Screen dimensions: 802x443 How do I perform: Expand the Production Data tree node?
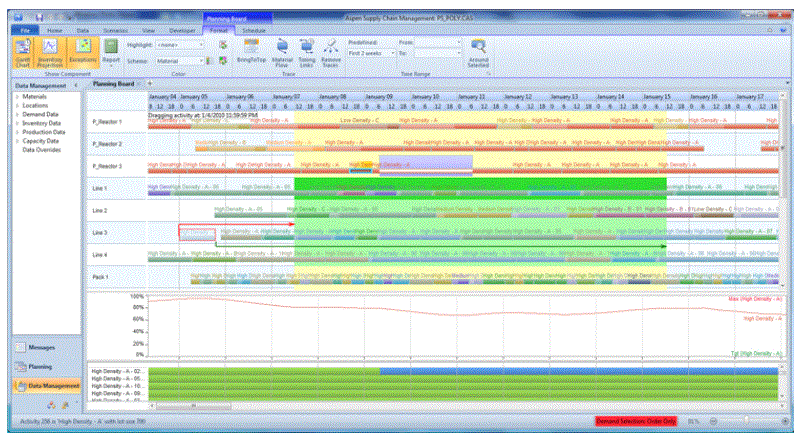(17, 132)
